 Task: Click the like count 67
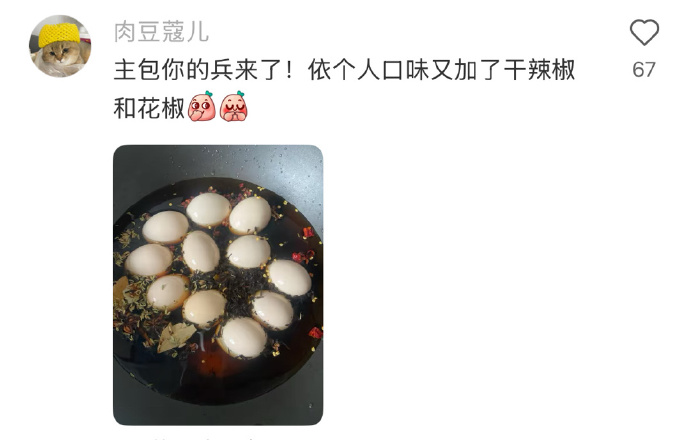pyautogui.click(x=644, y=70)
